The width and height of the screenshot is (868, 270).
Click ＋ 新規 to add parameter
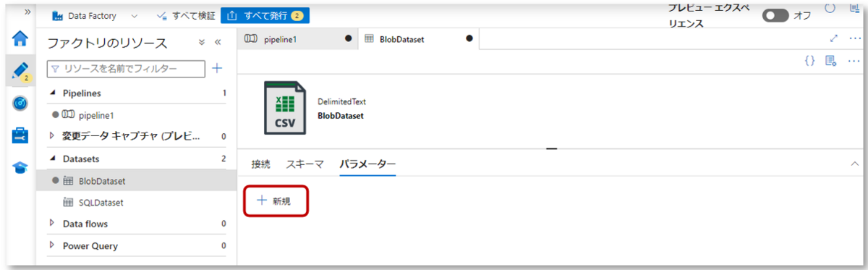click(x=276, y=201)
